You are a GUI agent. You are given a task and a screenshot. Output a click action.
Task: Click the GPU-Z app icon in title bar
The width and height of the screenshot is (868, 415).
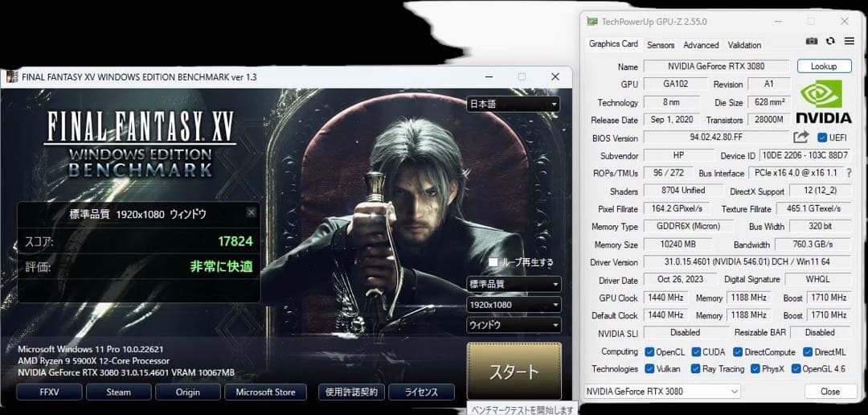(592, 22)
